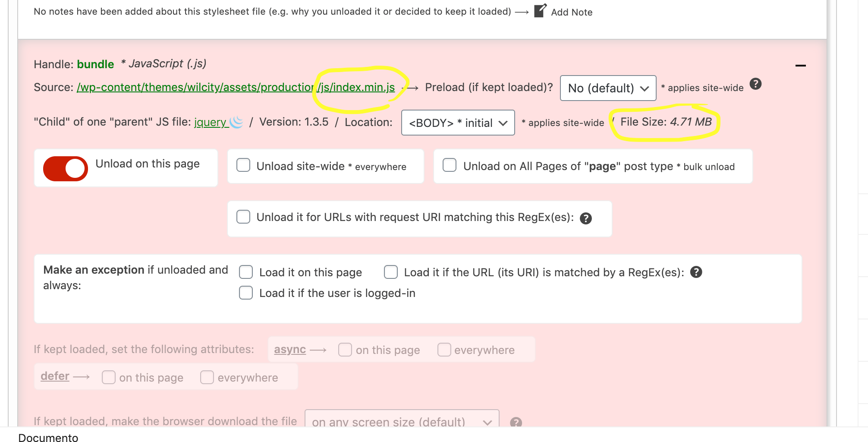The image size is (868, 442).
Task: Click the jQuery logo icon
Action: 236,122
